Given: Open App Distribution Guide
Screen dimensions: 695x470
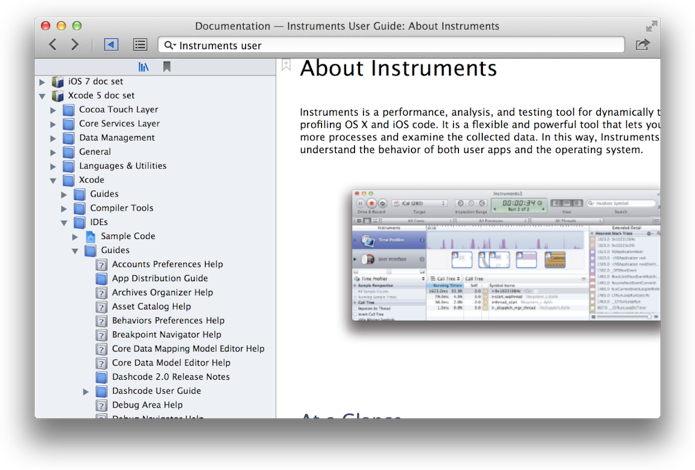Looking at the screenshot, I should [x=160, y=278].
